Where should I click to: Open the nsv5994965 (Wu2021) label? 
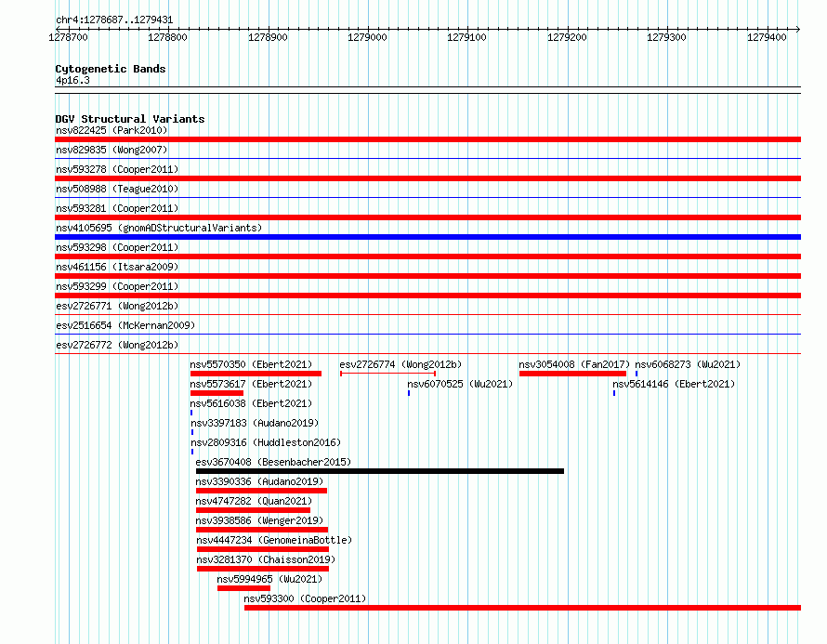pos(269,579)
